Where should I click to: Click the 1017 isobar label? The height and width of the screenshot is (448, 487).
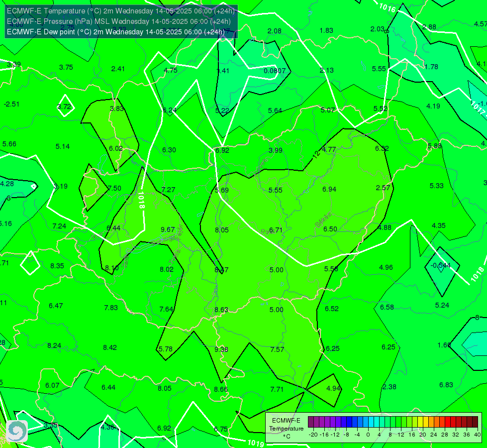[x=478, y=108]
